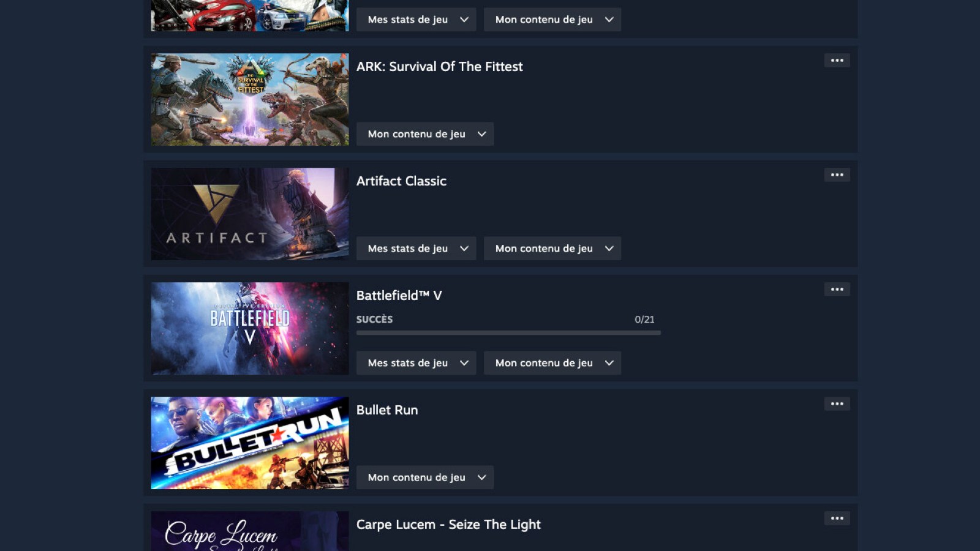
Task: Expand Mon contenu de jeu for Artifact Classic
Action: click(552, 249)
